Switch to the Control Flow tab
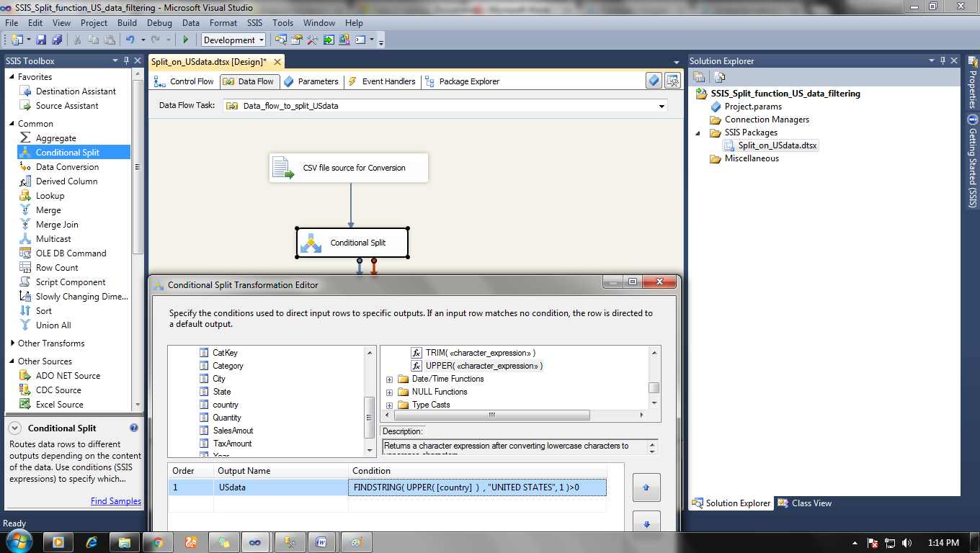The image size is (980, 553). [x=184, y=81]
